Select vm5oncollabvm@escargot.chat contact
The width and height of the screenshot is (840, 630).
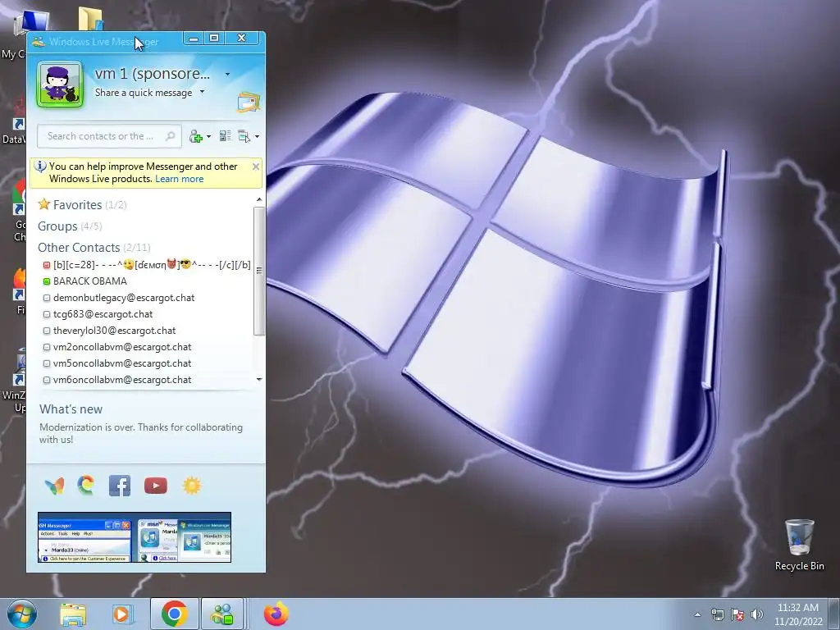pyautogui.click(x=122, y=363)
